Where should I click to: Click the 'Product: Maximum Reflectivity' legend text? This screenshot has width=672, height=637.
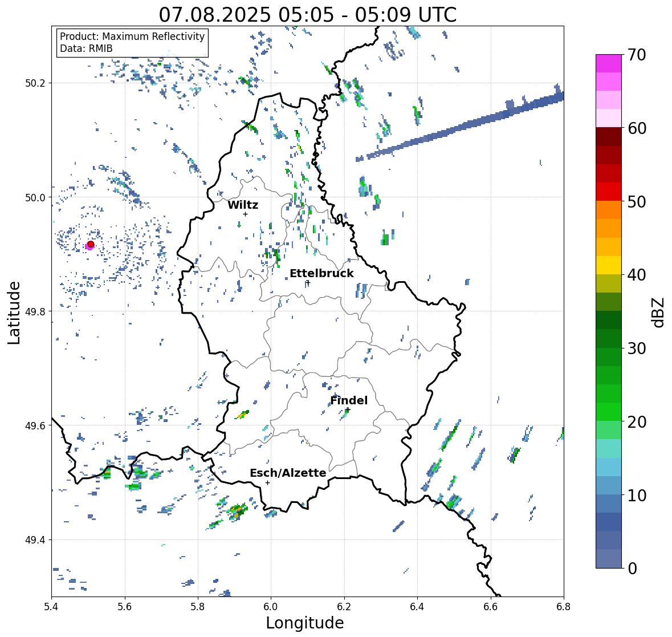[132, 36]
